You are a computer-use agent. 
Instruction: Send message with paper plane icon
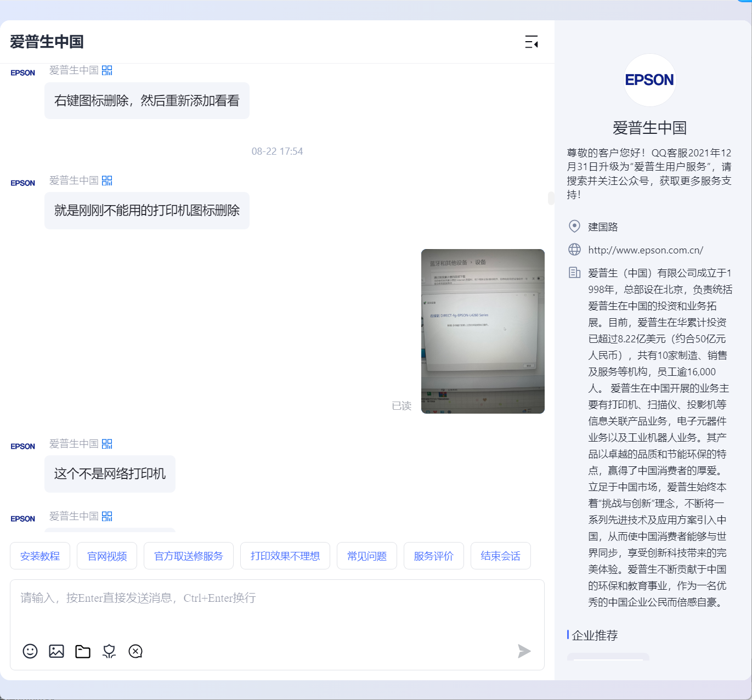click(x=524, y=651)
